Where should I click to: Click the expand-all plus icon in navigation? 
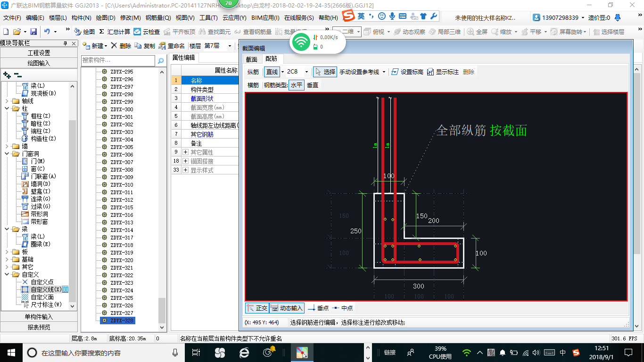(7, 74)
